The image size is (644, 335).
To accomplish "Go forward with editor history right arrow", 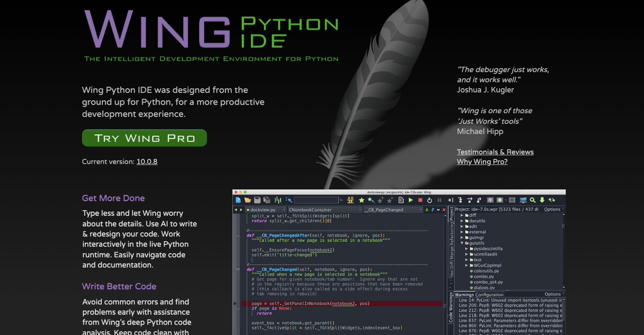I will pos(241,210).
